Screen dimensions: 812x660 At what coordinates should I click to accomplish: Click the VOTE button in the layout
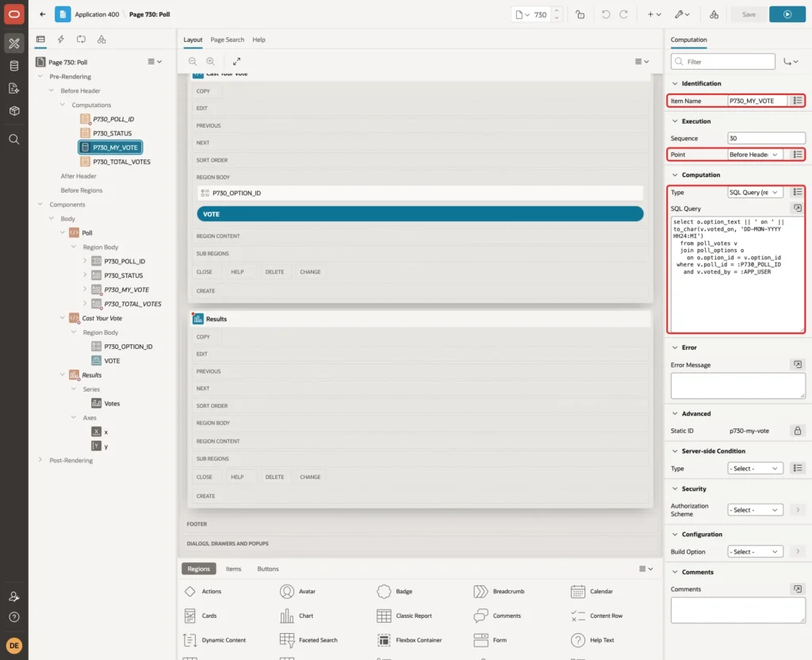(x=420, y=214)
